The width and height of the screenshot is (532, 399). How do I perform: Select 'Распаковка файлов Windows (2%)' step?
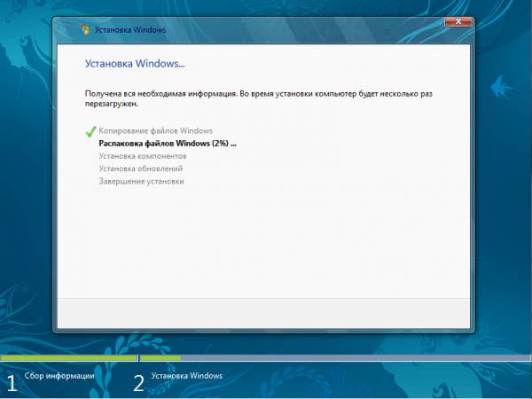[168, 144]
